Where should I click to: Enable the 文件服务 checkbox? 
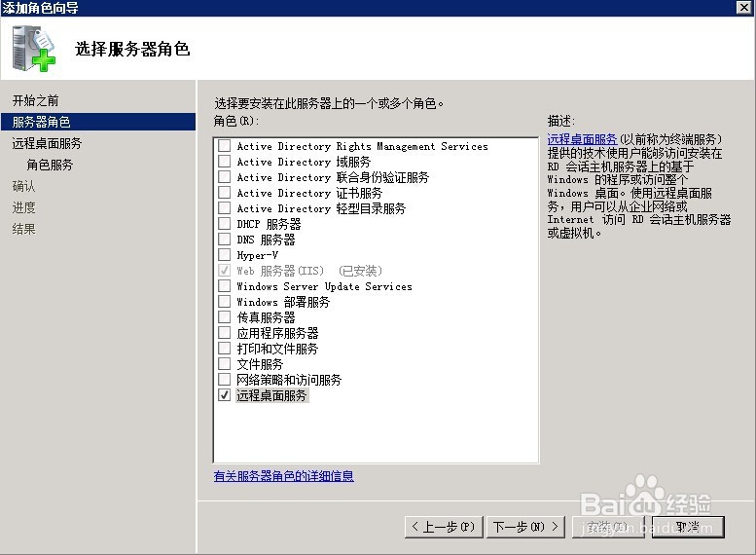point(224,364)
